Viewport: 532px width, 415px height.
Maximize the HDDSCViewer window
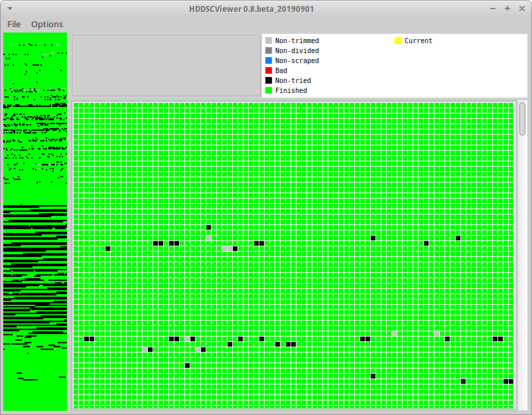(507, 9)
